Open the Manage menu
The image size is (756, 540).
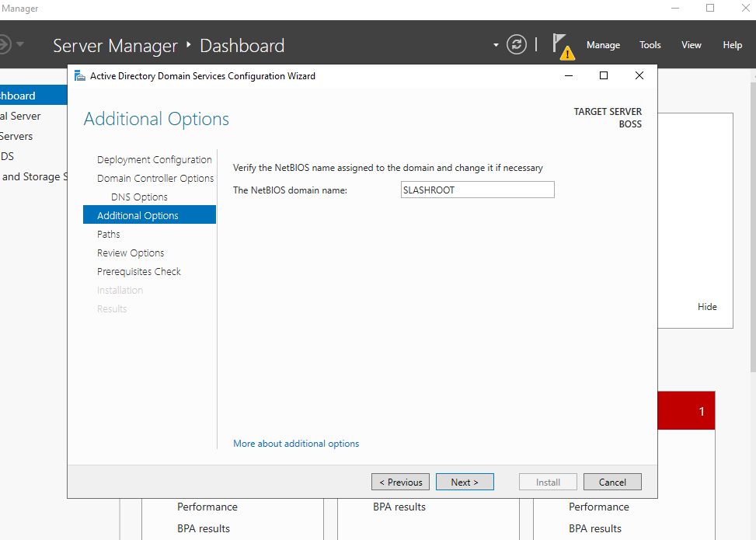603,45
